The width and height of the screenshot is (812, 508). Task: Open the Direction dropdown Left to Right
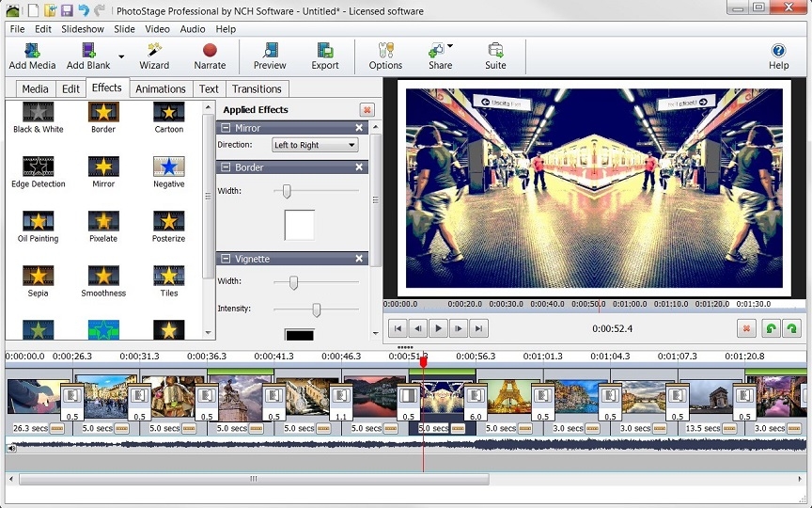315,145
